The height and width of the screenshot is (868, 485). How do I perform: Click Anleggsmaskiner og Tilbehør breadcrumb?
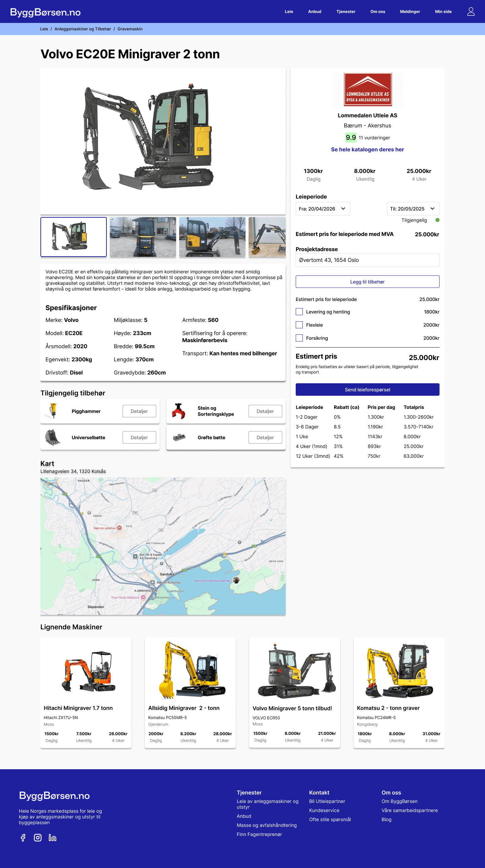83,29
